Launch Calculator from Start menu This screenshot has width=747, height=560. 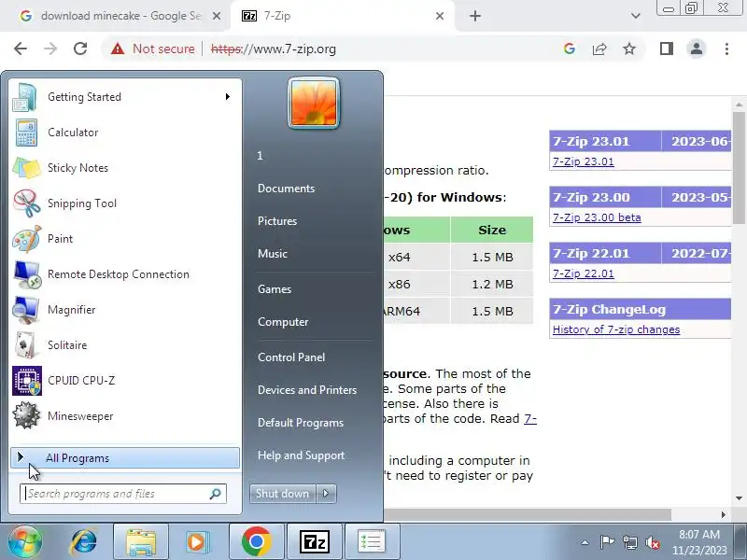click(x=124, y=133)
